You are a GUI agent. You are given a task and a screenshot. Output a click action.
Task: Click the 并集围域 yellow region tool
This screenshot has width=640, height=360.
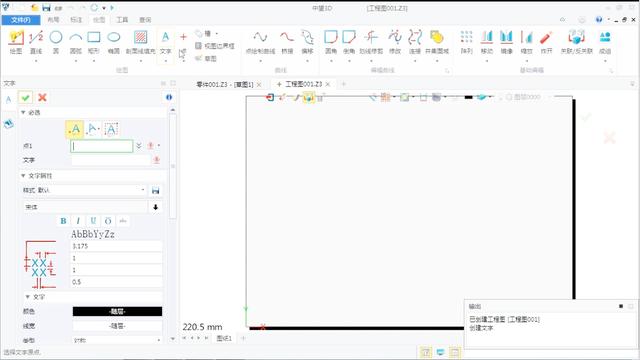pos(437,42)
